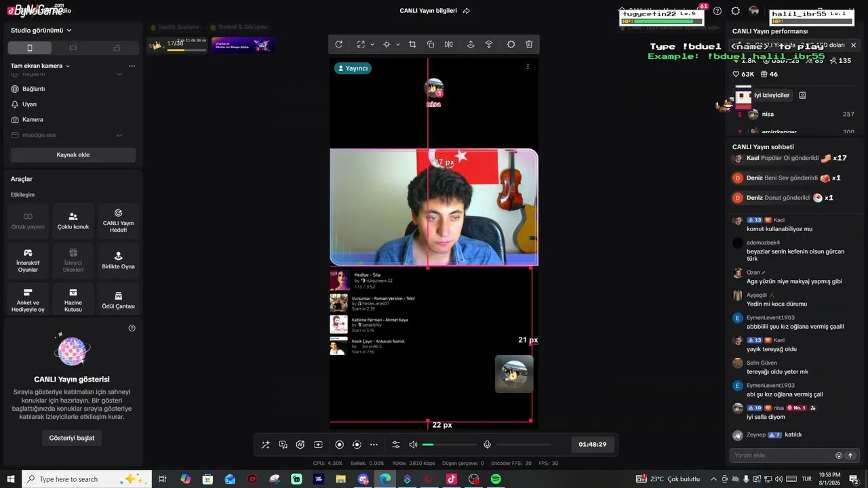Click the magic wand effects icon
Viewport: 868px width, 488px height.
pyautogui.click(x=266, y=445)
